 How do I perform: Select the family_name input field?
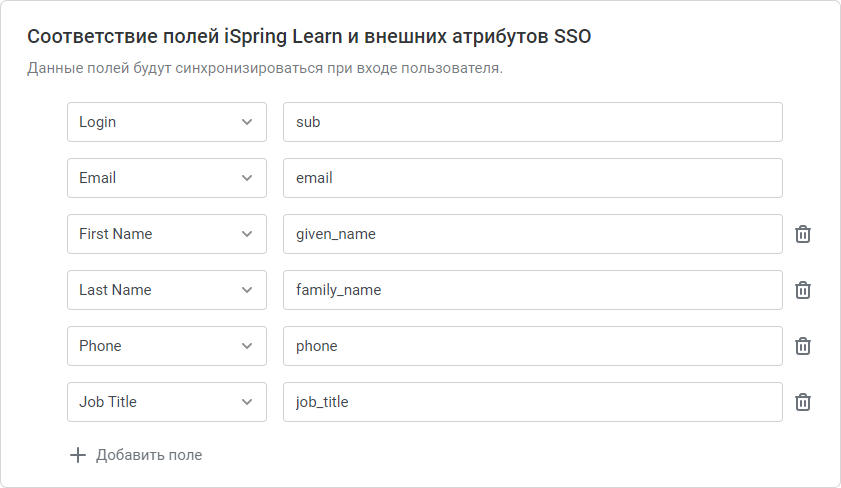533,290
